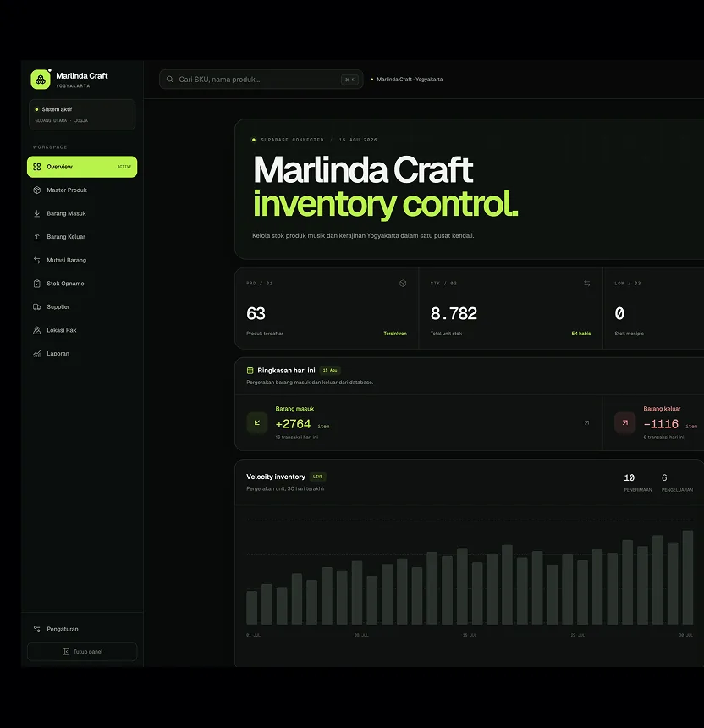This screenshot has width=704, height=728.
Task: Click the Tutup panel button
Action: [82, 652]
